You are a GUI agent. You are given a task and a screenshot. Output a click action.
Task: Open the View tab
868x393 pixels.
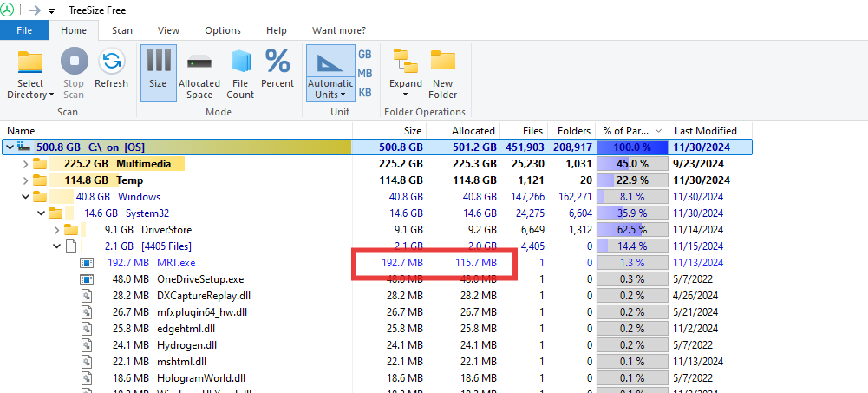(x=168, y=30)
